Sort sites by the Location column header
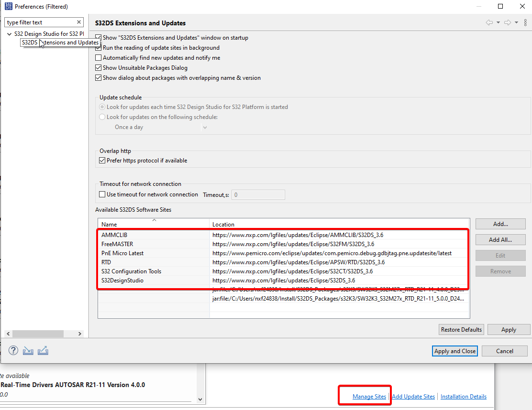The width and height of the screenshot is (532, 410). coord(339,224)
